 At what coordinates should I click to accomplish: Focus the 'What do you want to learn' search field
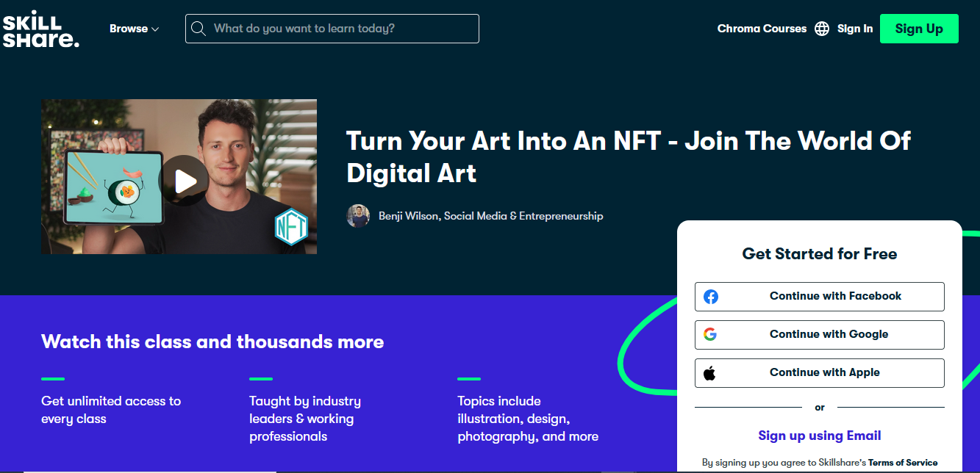pyautogui.click(x=338, y=29)
